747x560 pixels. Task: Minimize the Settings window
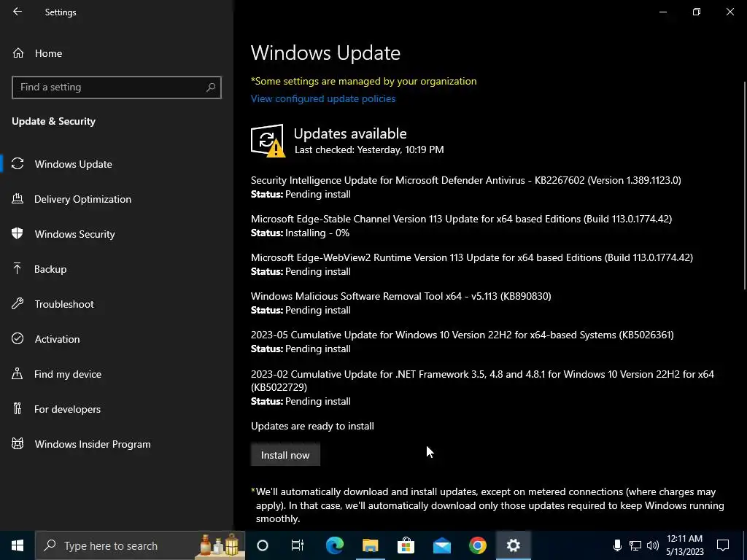[662, 12]
